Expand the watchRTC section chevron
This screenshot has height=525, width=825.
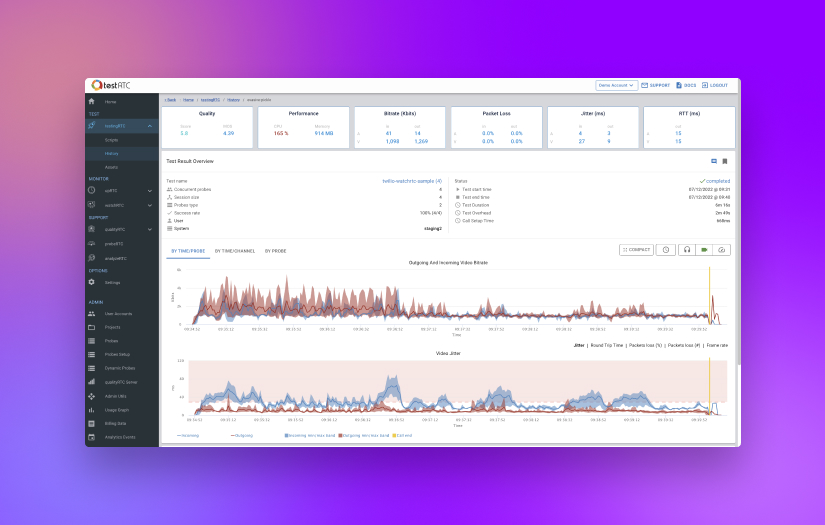pyautogui.click(x=150, y=205)
